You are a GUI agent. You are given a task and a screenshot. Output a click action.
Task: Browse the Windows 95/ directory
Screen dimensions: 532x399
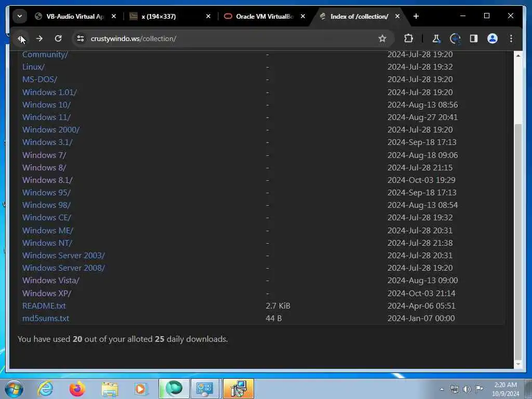click(x=46, y=193)
